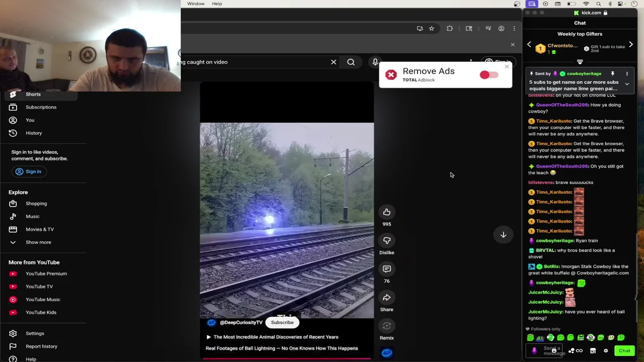Open the Short's comments (76)
This screenshot has height=362, width=644.
[x=386, y=269]
